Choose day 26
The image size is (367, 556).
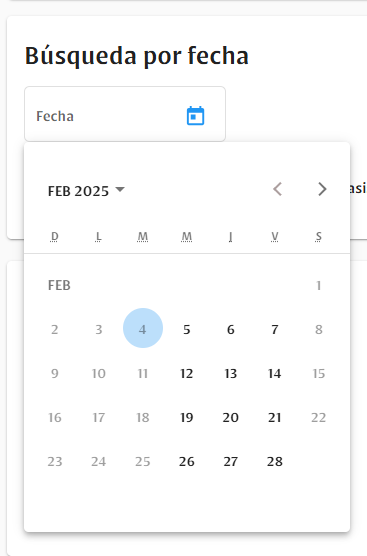[187, 461]
